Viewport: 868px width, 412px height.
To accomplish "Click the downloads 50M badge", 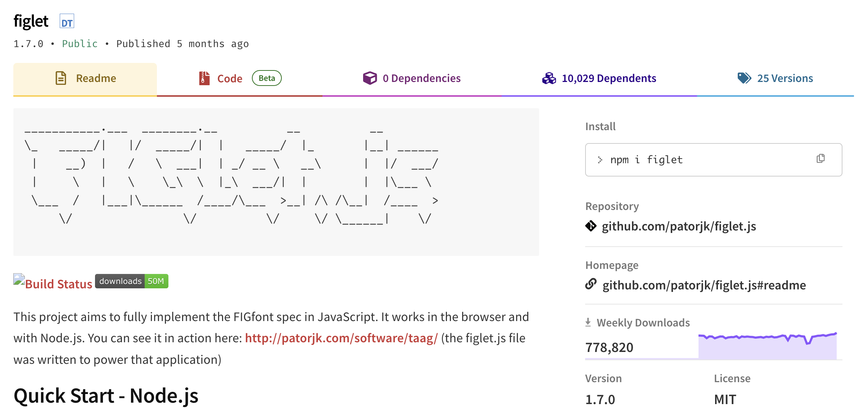I will pos(132,281).
